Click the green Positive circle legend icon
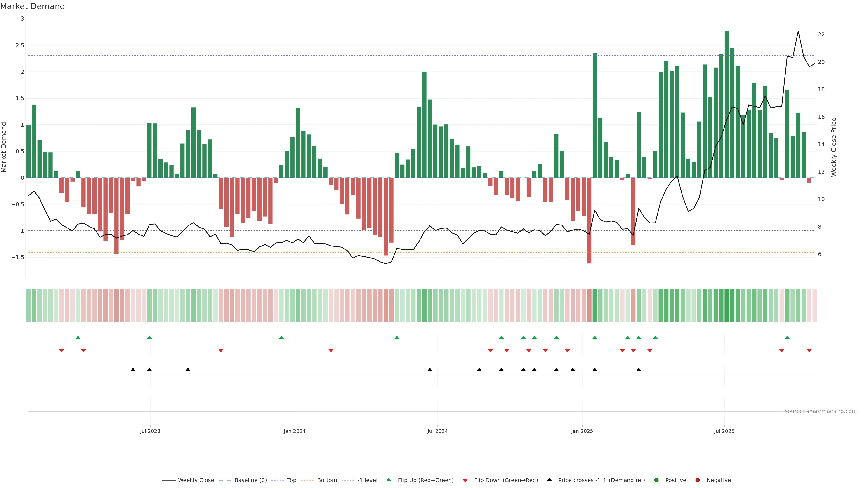 656,480
